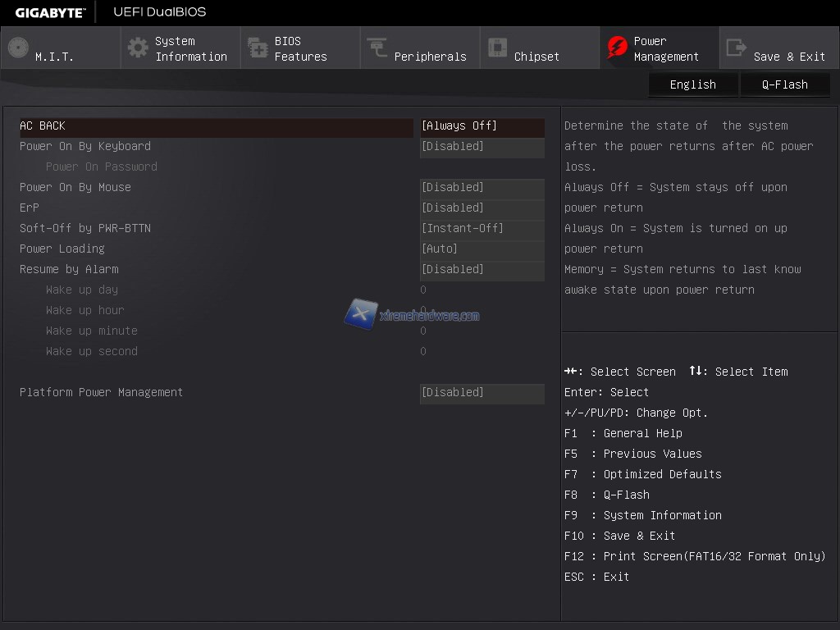Click the English language button
The image size is (840, 630).
[x=692, y=84]
